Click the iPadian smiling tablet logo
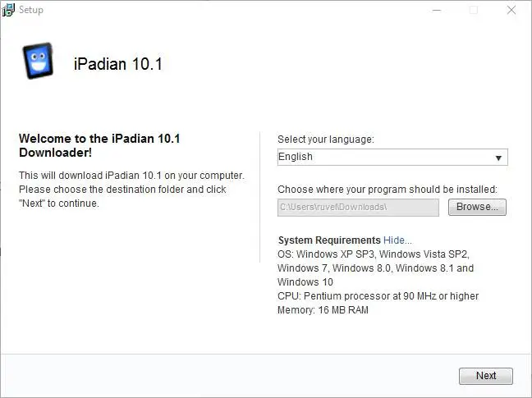This screenshot has width=532, height=398. coord(38,61)
